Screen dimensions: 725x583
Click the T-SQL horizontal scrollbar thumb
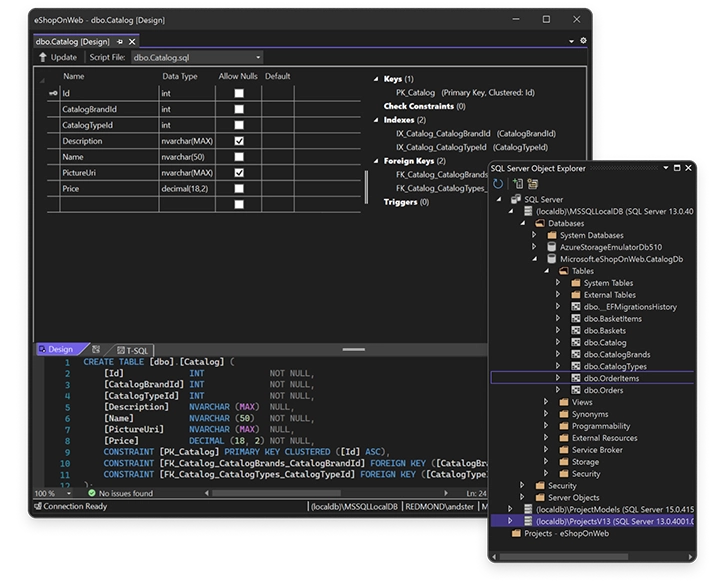[x=276, y=493]
